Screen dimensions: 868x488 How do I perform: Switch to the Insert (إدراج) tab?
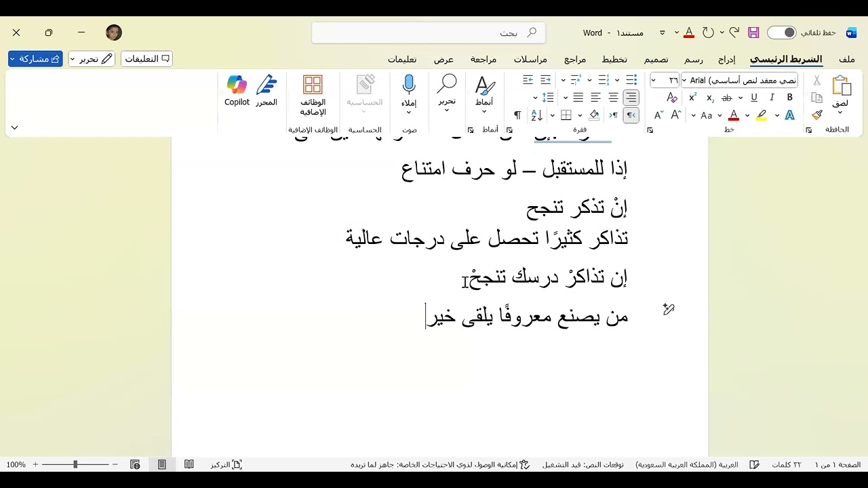(x=727, y=59)
